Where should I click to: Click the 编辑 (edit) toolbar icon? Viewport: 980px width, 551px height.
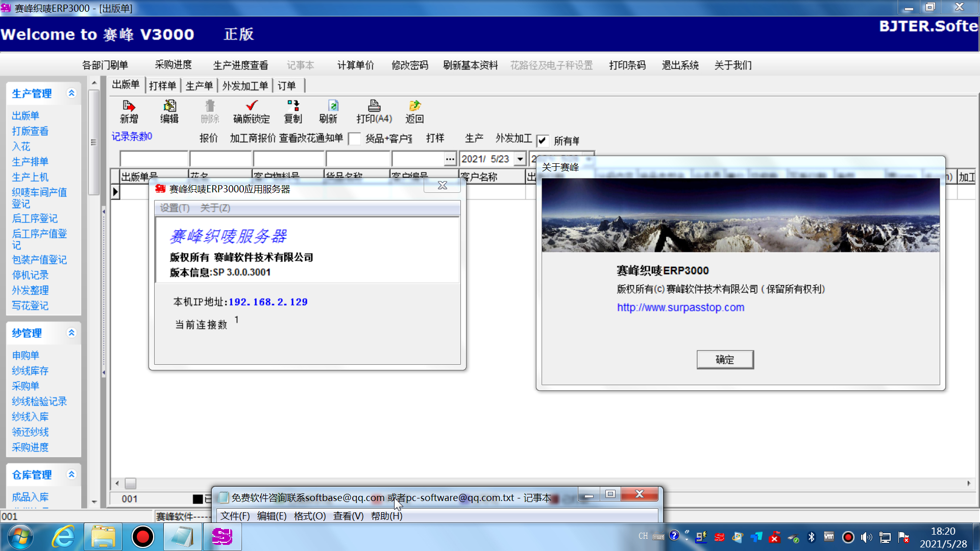(169, 106)
